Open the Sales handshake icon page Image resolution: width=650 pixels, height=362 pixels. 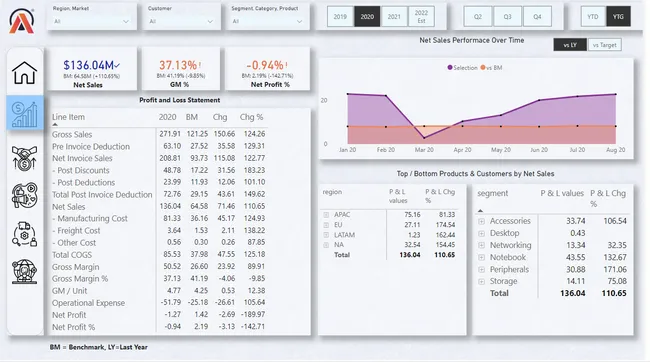coord(24,158)
